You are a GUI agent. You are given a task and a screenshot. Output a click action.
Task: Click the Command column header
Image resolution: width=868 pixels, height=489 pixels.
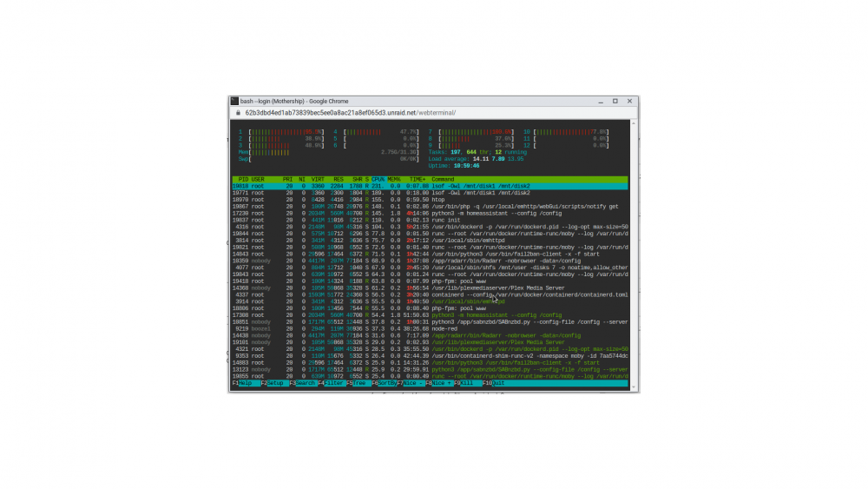[443, 180]
